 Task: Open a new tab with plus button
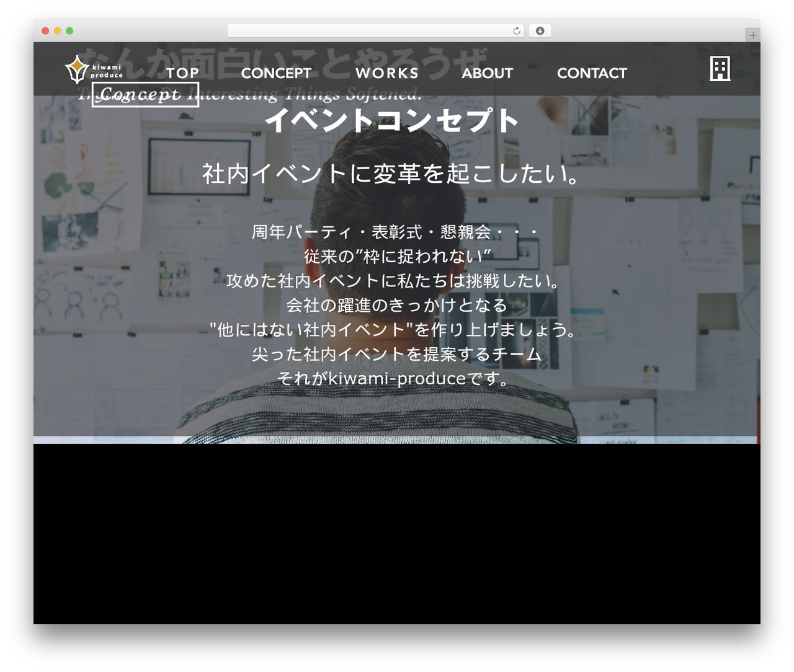click(x=752, y=35)
